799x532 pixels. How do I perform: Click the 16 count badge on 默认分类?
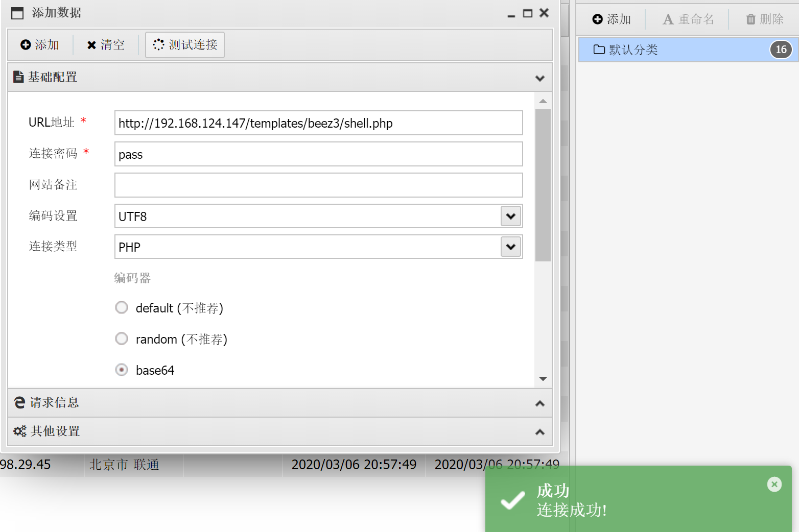781,50
